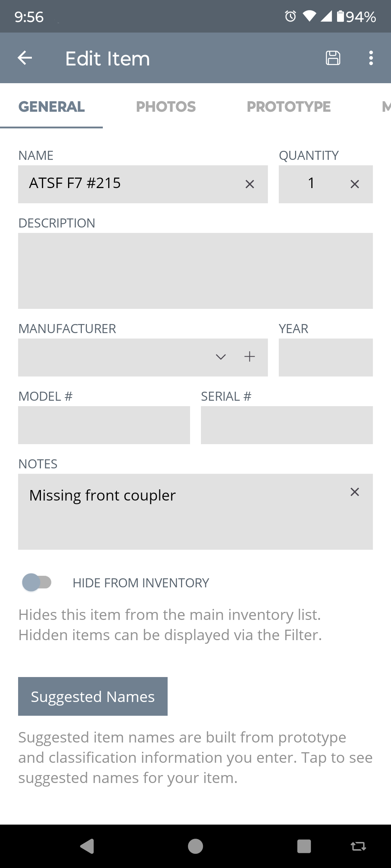The width and height of the screenshot is (391, 868).
Task: Switch to the Prototype tab
Action: (289, 106)
